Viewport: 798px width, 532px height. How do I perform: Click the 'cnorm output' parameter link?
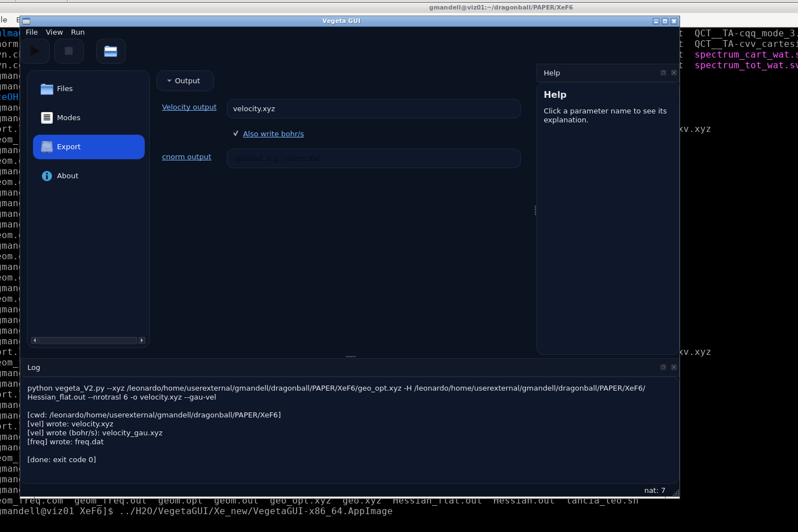[x=187, y=157]
